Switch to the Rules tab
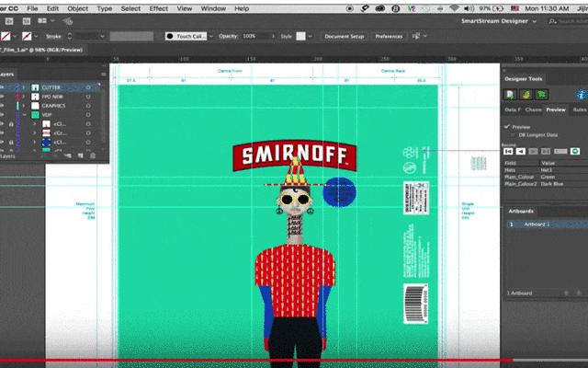The width and height of the screenshot is (588, 368). (x=580, y=109)
